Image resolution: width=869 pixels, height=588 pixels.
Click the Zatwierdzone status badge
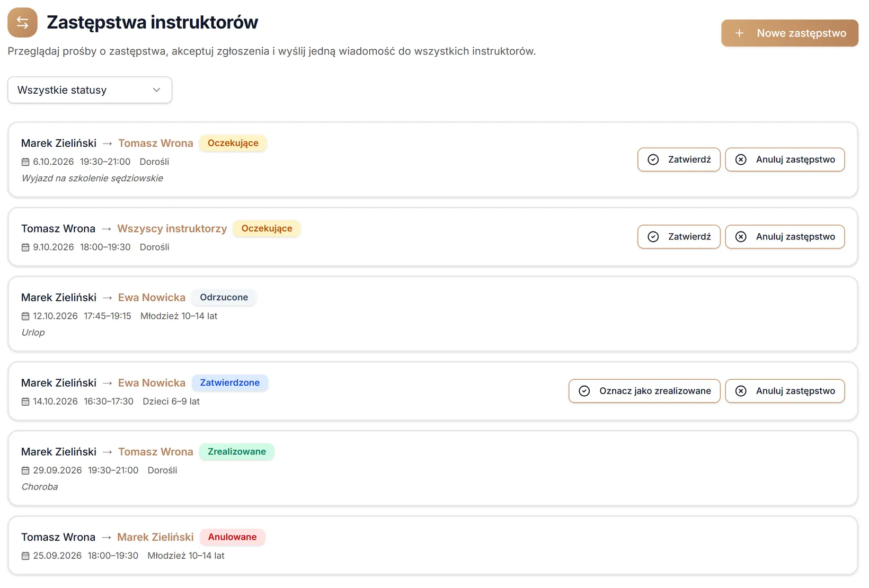(229, 382)
